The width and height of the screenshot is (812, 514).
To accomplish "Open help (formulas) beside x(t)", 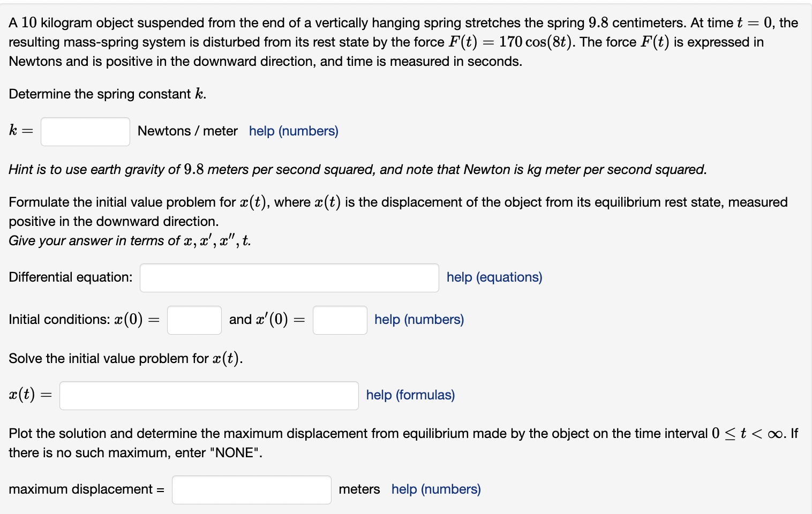I will 410,395.
